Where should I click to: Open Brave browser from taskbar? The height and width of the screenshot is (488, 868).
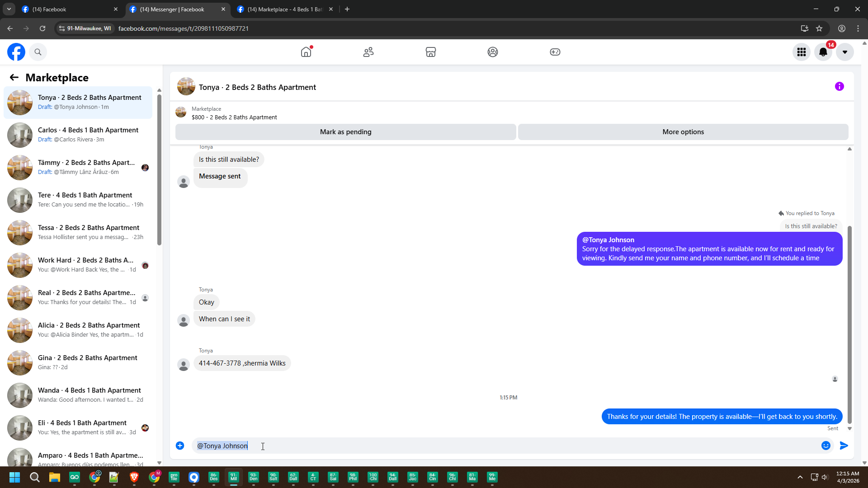(x=134, y=477)
